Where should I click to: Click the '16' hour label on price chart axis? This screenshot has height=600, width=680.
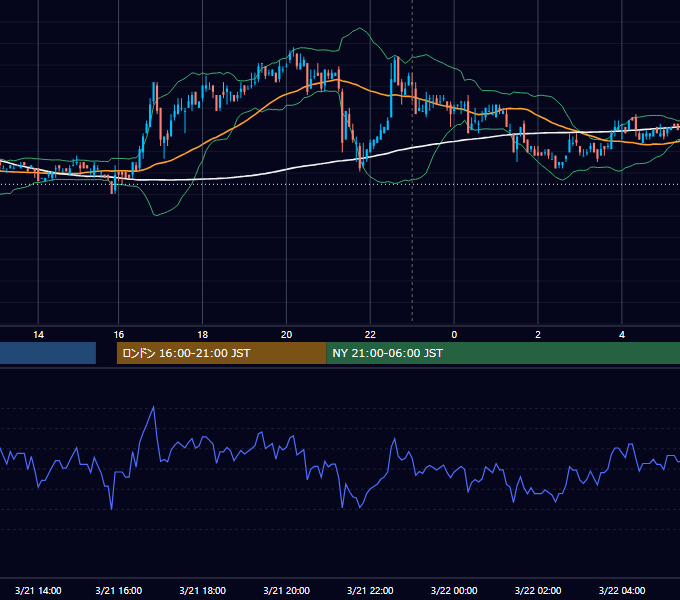pos(118,335)
